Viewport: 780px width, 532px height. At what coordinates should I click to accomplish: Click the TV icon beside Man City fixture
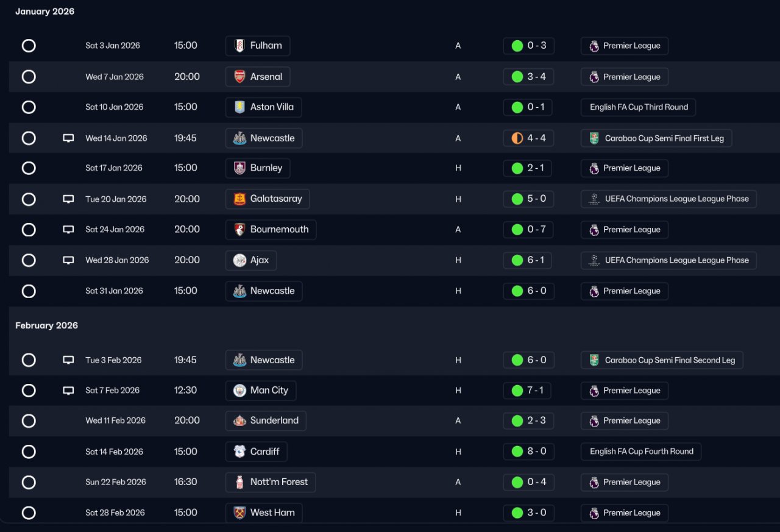point(68,391)
